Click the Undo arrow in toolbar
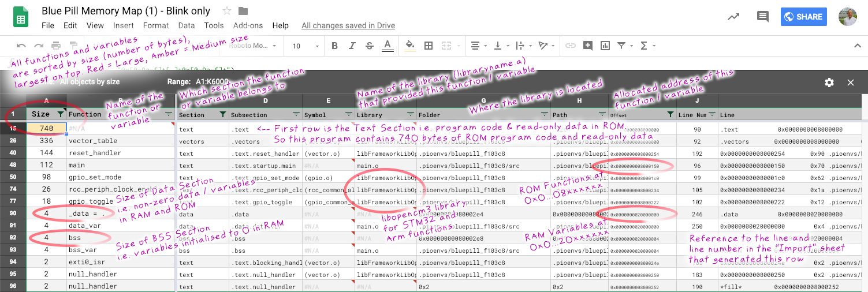This screenshot has width=868, height=292. pyautogui.click(x=21, y=46)
